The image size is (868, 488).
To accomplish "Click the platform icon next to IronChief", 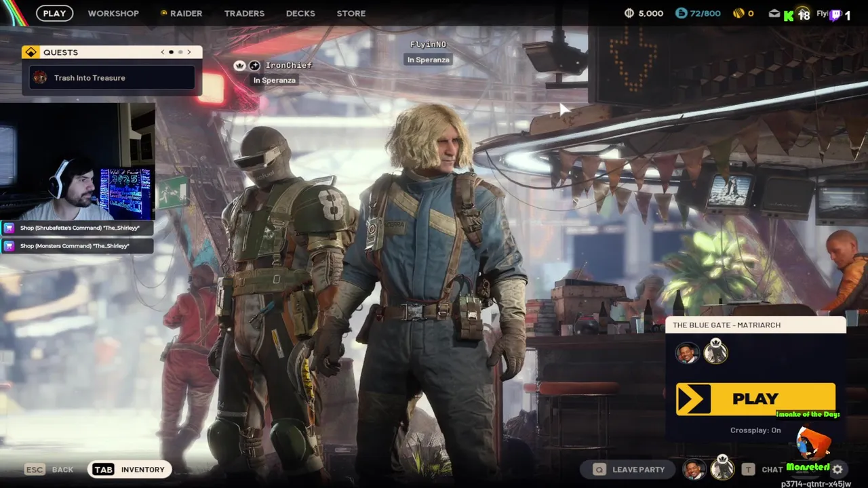I will (254, 65).
